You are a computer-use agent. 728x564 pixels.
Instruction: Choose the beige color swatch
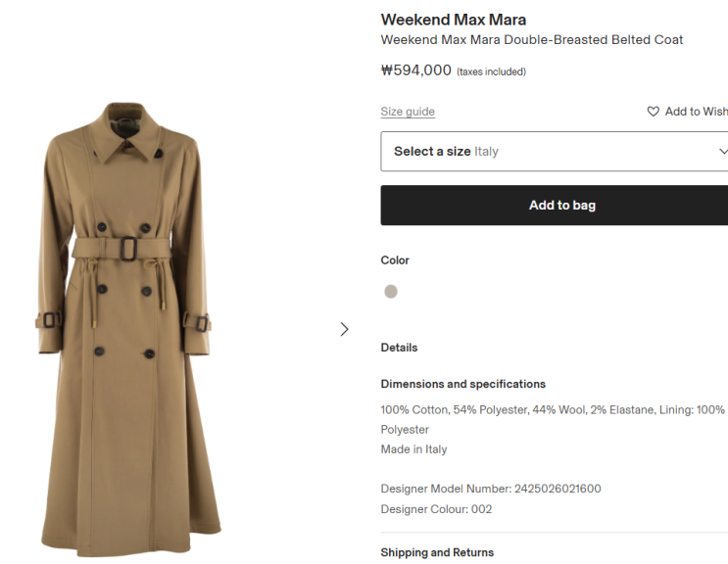(391, 292)
